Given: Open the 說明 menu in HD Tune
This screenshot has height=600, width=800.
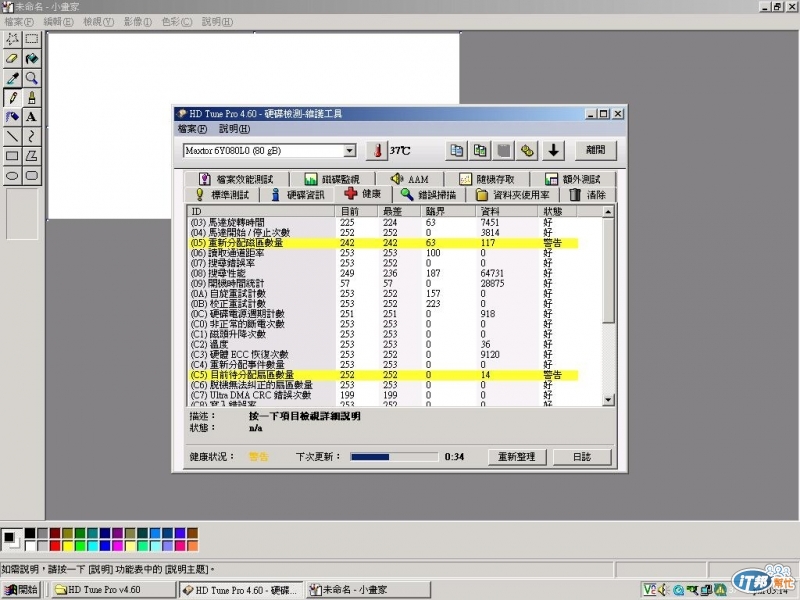Looking at the screenshot, I should (x=234, y=129).
